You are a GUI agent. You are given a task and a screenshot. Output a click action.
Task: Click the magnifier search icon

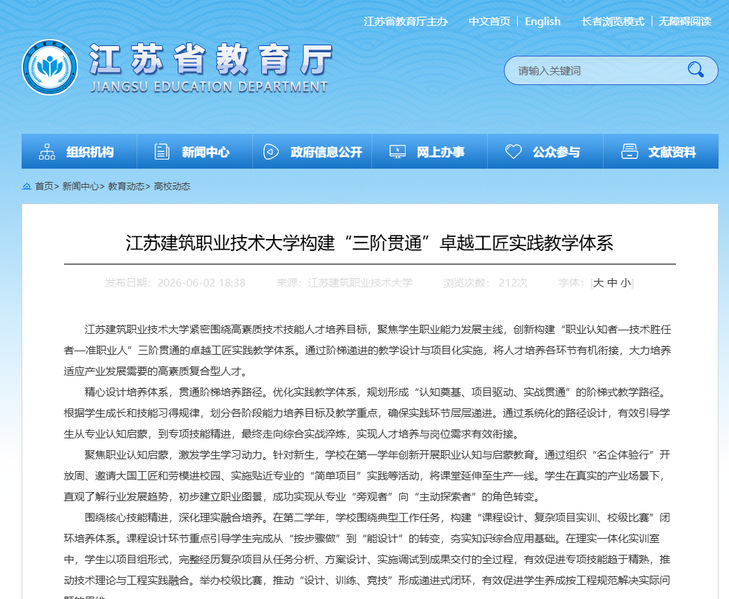coord(696,70)
